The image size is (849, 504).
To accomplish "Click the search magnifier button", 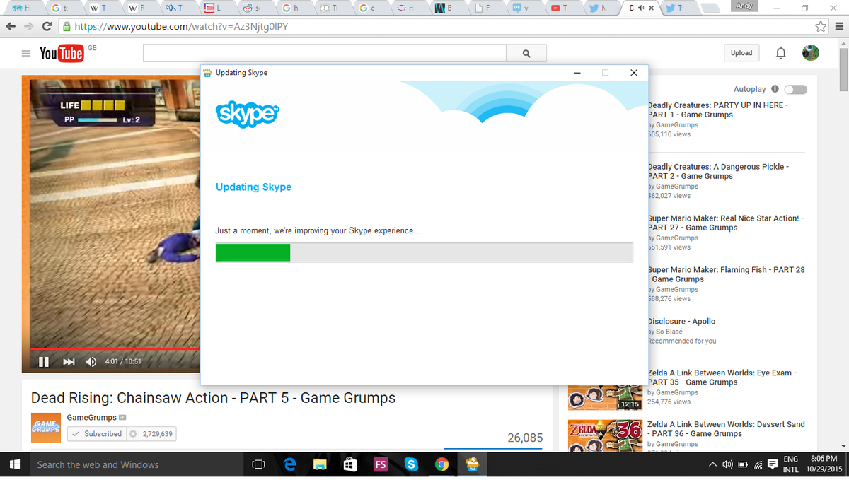I will coord(526,53).
